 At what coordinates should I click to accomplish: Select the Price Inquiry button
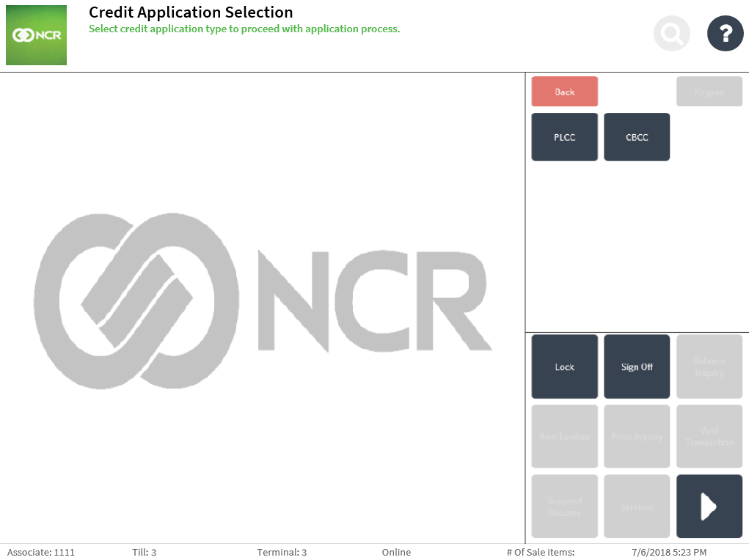pos(636,437)
